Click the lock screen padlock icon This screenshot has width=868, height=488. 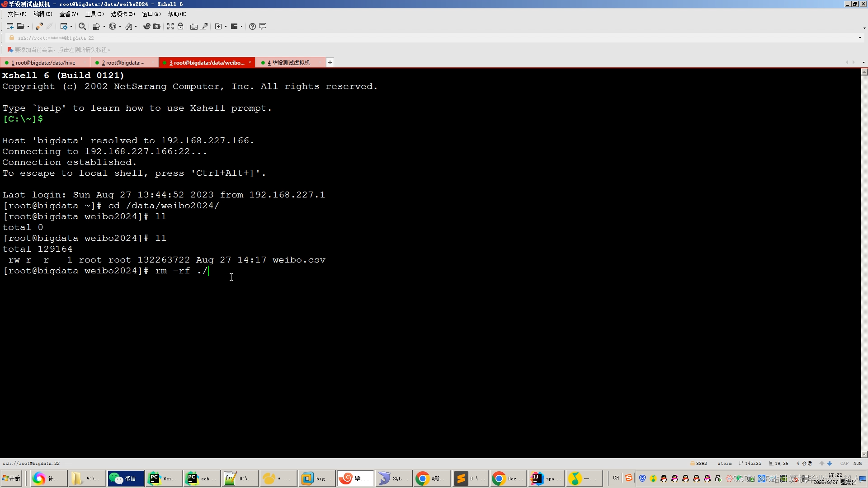tap(180, 26)
